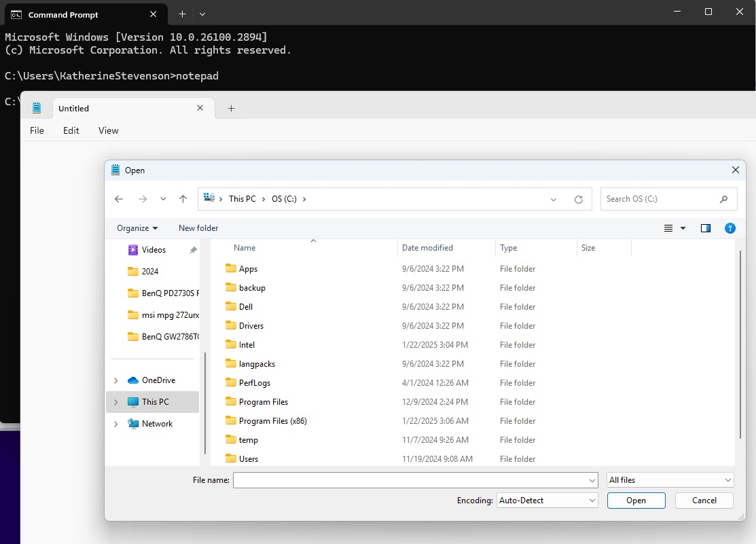Expand the OneDrive tree node
The image size is (756, 544).
point(115,380)
